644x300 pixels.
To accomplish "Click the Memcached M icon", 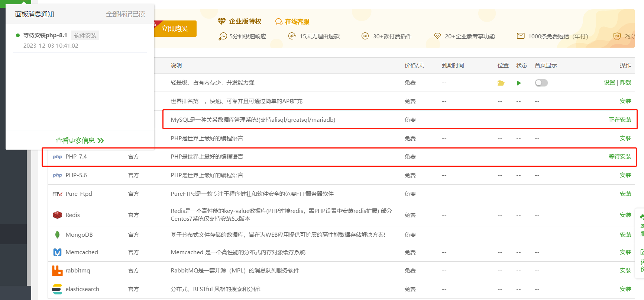I will point(57,252).
